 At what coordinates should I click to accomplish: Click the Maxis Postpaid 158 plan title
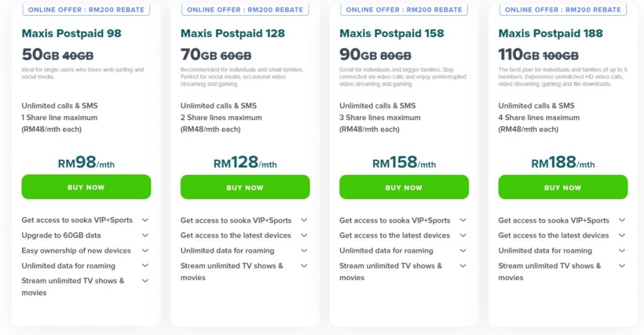pos(392,33)
